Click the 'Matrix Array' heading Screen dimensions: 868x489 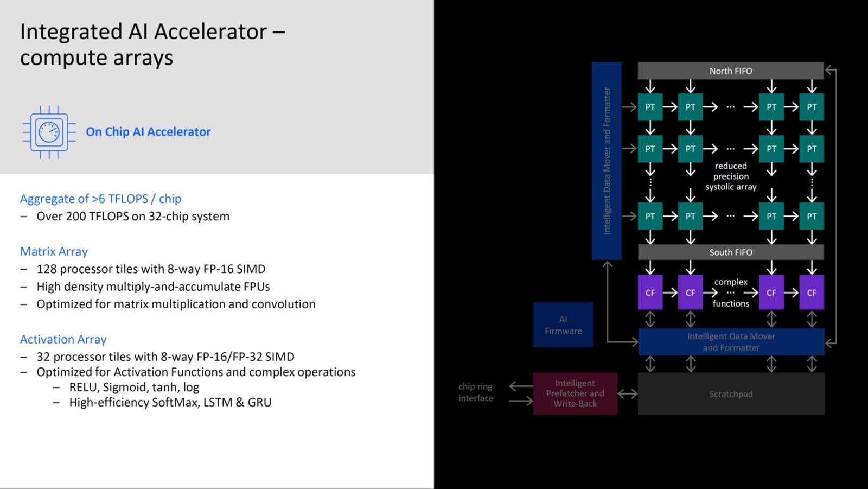[x=54, y=251]
